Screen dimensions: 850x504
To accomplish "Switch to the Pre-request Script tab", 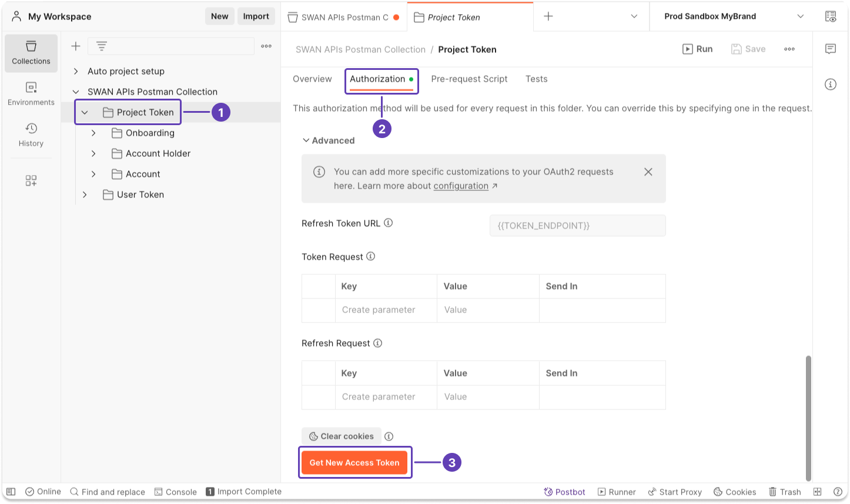I will pyautogui.click(x=469, y=79).
